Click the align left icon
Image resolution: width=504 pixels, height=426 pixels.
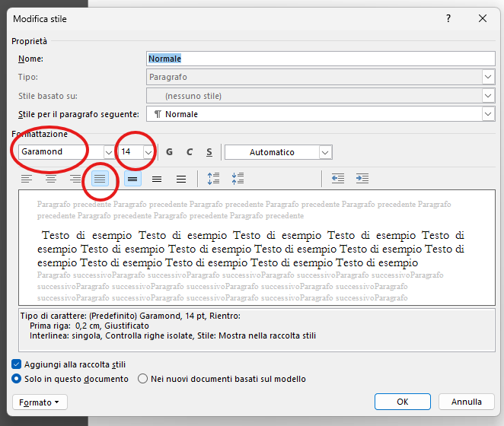point(27,179)
